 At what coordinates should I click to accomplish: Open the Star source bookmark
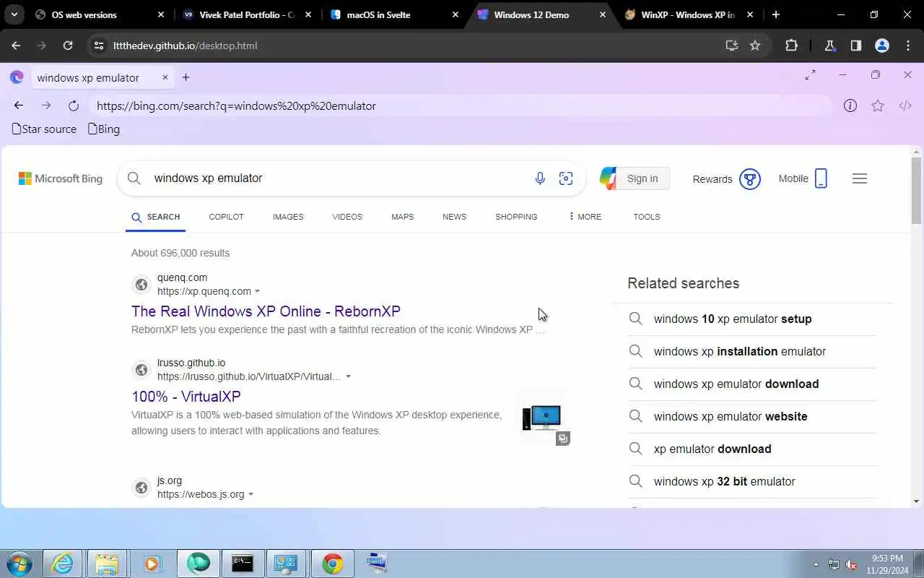click(x=45, y=129)
